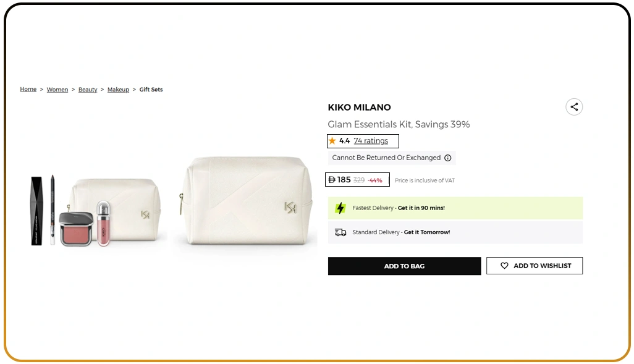Viewport: 634px width, 364px height.
Task: Select Beauty in the breadcrumb trail
Action: (87, 89)
